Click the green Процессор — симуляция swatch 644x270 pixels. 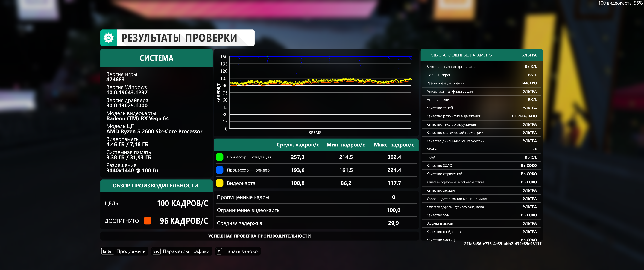(219, 157)
